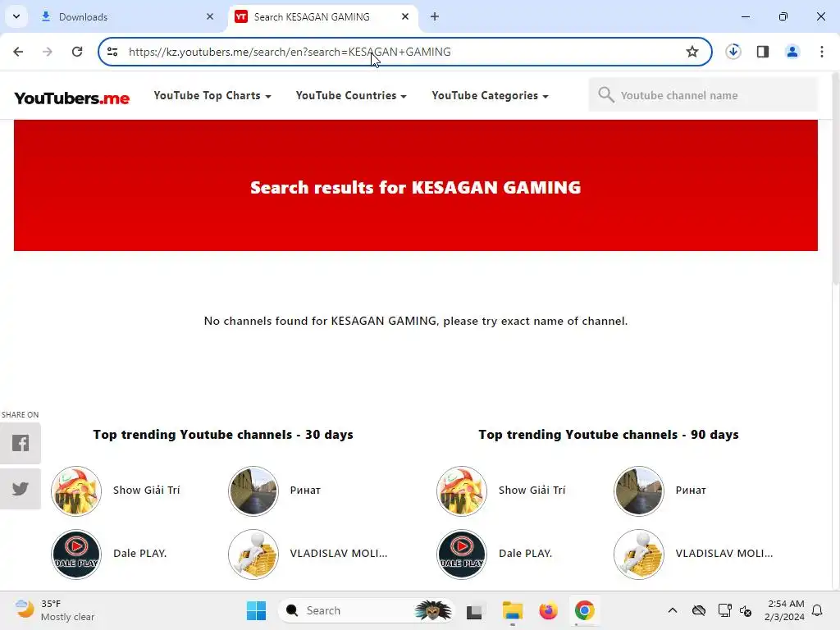Click 'Top trending Youtube channels - 90 days' heading
This screenshot has height=630, width=840.
pos(609,435)
